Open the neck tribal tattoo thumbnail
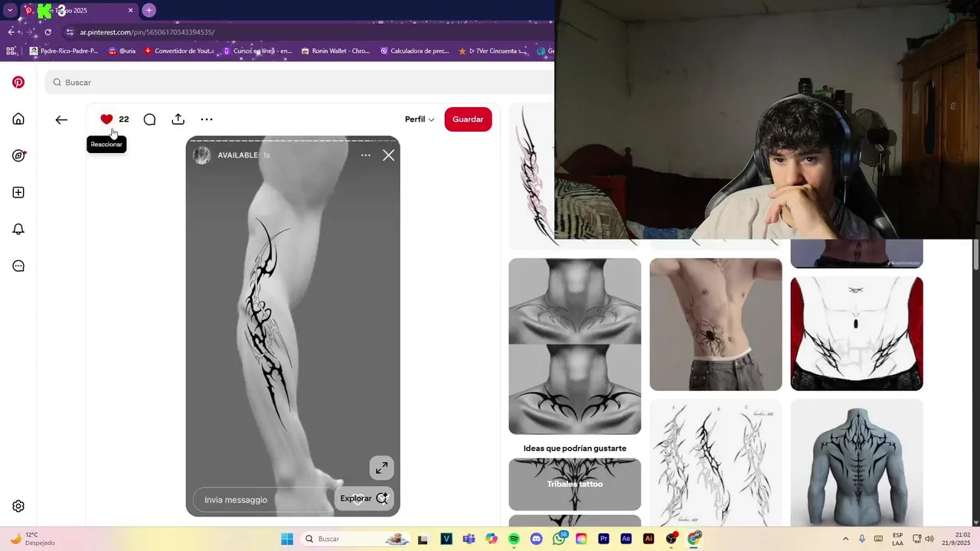The height and width of the screenshot is (551, 980). click(x=575, y=346)
